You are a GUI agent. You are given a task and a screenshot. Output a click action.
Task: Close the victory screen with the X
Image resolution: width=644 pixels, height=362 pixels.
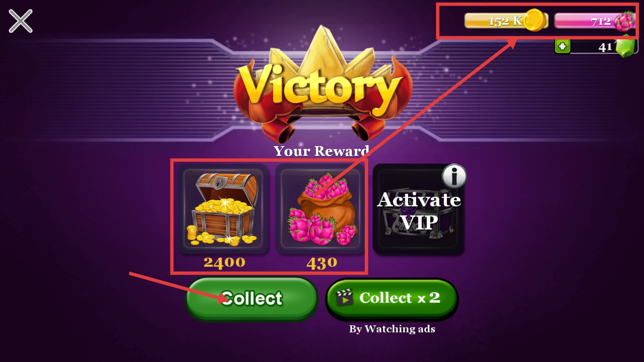point(20,21)
